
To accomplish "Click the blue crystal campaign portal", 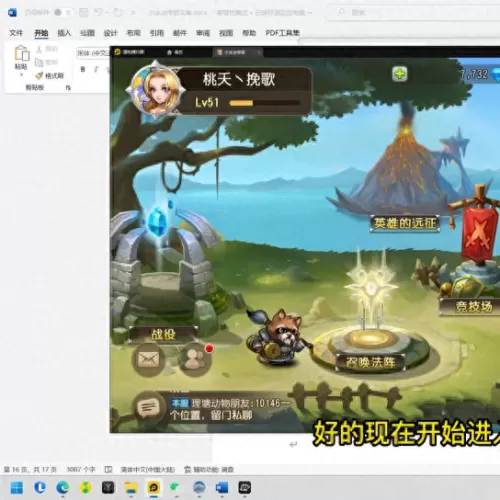I will pos(157,221).
